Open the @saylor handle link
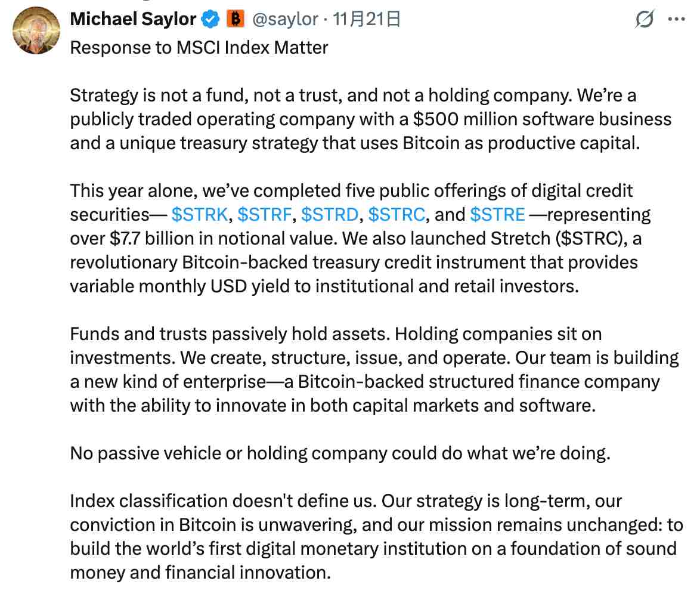 tap(284, 18)
